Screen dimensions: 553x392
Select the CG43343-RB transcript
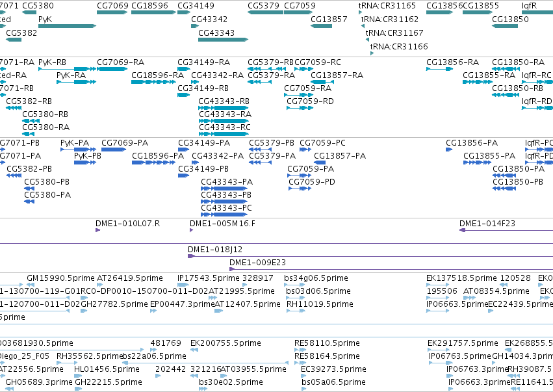224,108
